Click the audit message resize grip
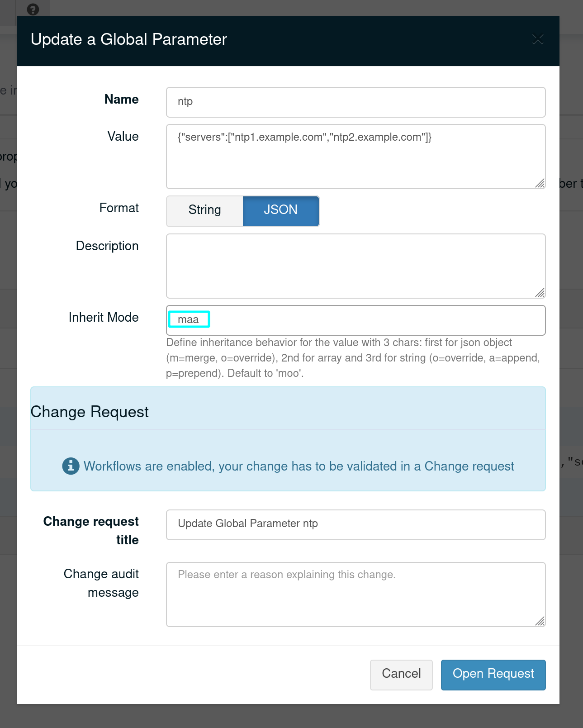 tap(540, 622)
